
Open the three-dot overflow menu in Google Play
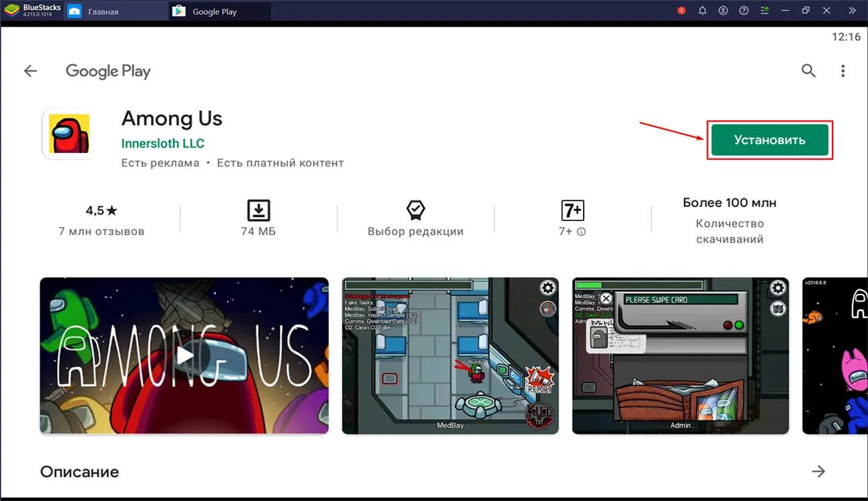pyautogui.click(x=843, y=71)
